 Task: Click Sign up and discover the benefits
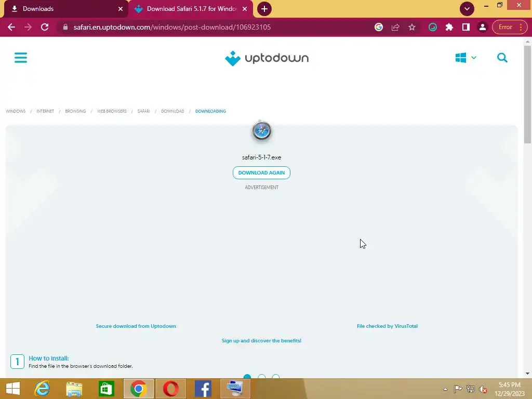(x=261, y=341)
